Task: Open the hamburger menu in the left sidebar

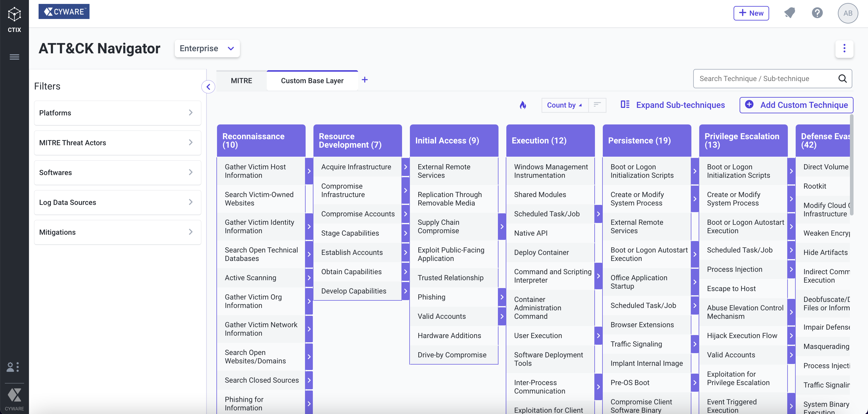Action: pyautogui.click(x=14, y=57)
